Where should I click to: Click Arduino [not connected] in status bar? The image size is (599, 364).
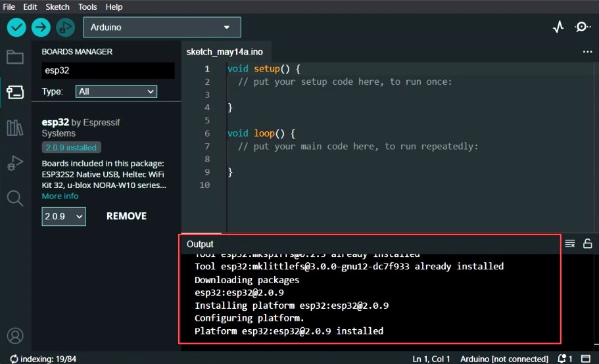pyautogui.click(x=504, y=359)
